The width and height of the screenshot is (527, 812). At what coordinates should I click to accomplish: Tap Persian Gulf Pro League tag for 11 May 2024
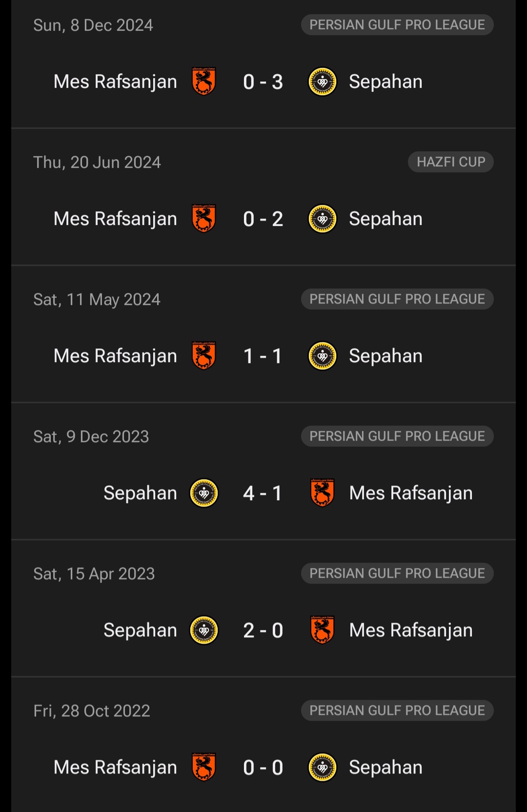(397, 299)
